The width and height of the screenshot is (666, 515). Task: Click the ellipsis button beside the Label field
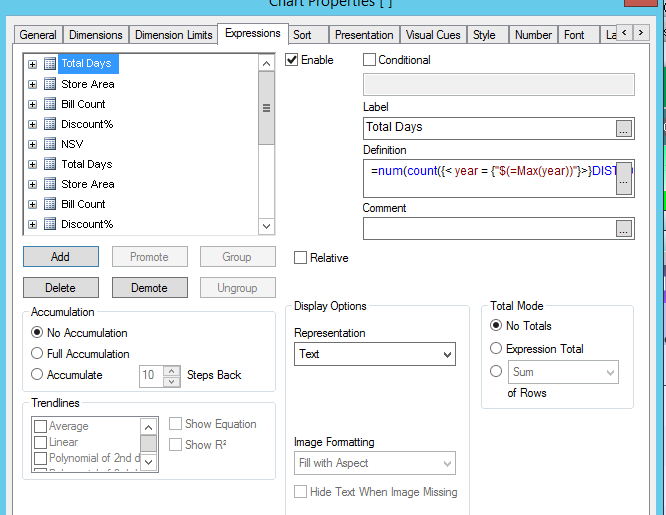624,128
